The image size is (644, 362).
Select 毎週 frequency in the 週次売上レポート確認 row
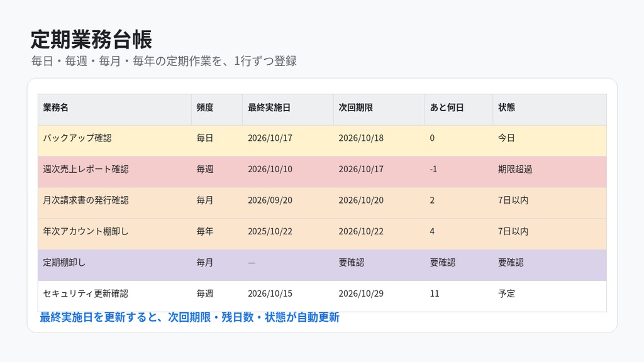tap(217, 172)
